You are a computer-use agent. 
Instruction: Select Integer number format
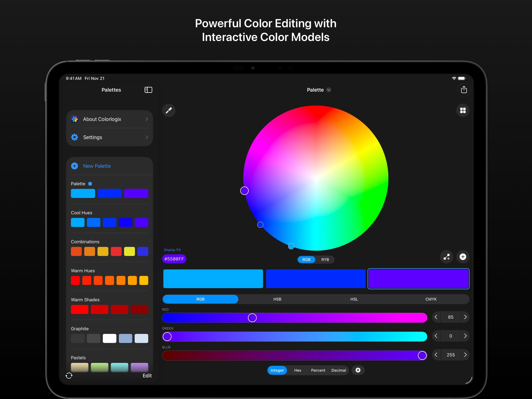click(x=277, y=370)
